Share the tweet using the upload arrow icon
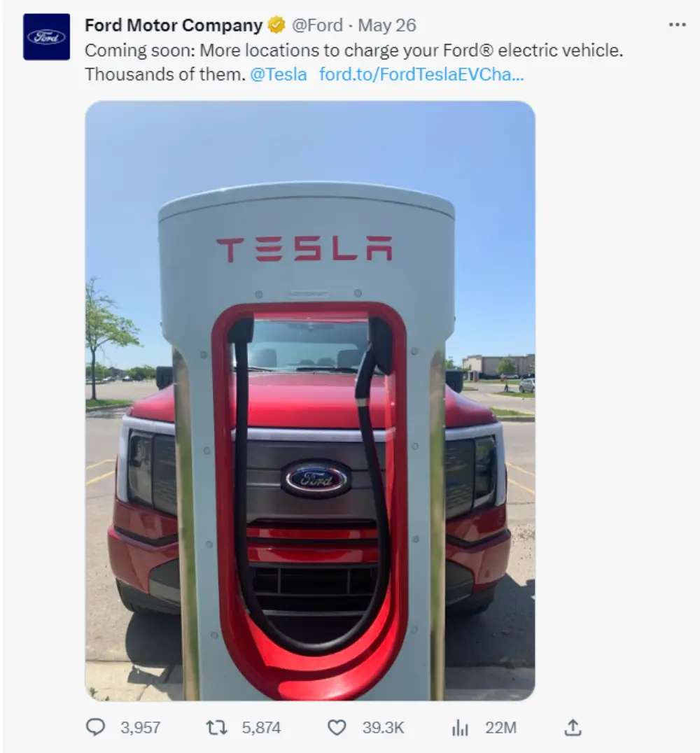The image size is (700, 753). (x=573, y=727)
